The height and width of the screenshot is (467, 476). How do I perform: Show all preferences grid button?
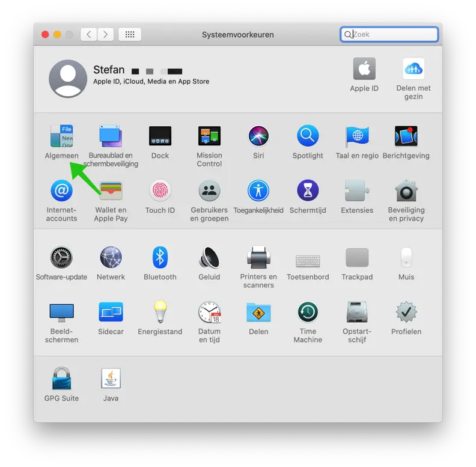coord(130,34)
